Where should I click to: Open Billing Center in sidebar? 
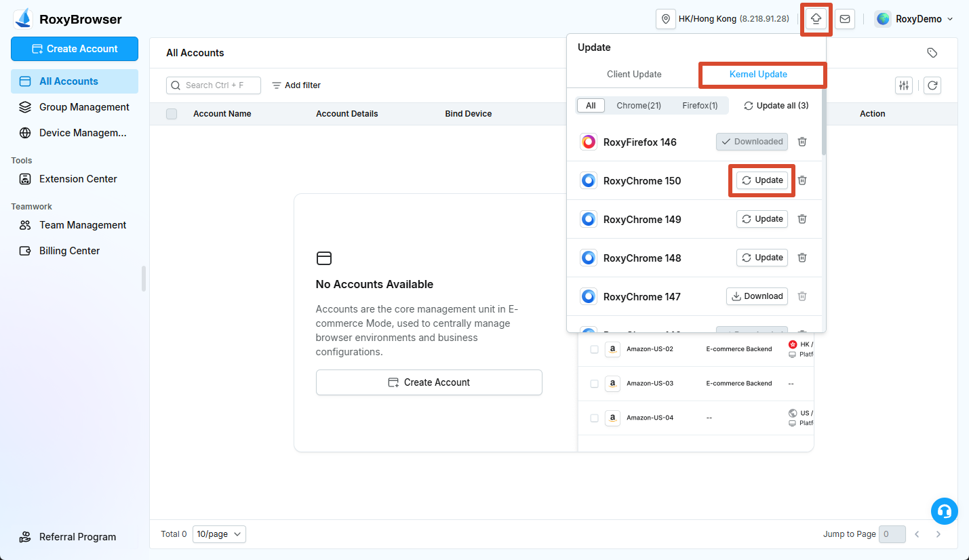tap(75, 251)
